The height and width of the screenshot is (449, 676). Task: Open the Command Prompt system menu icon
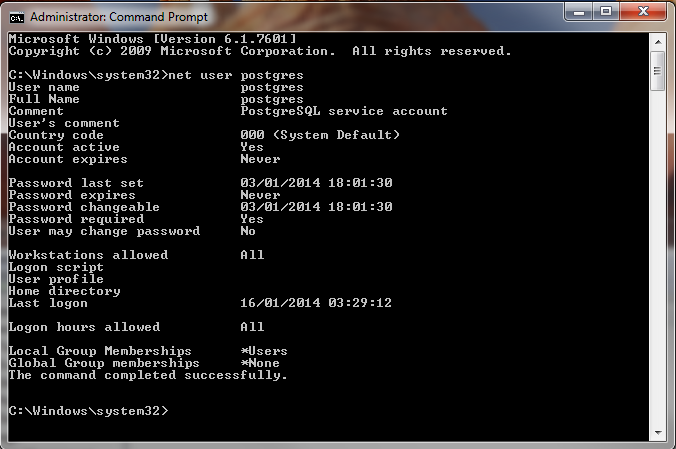(17, 15)
